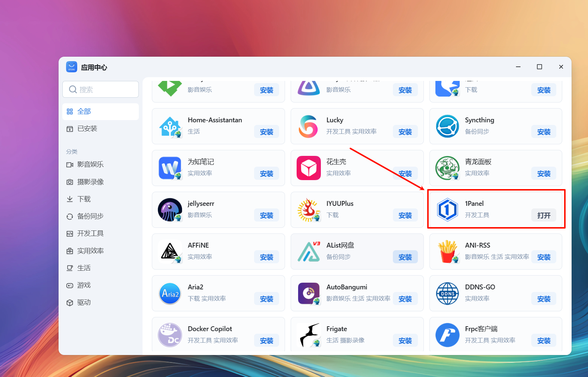Open 1Panel using the 打开 button

(544, 216)
